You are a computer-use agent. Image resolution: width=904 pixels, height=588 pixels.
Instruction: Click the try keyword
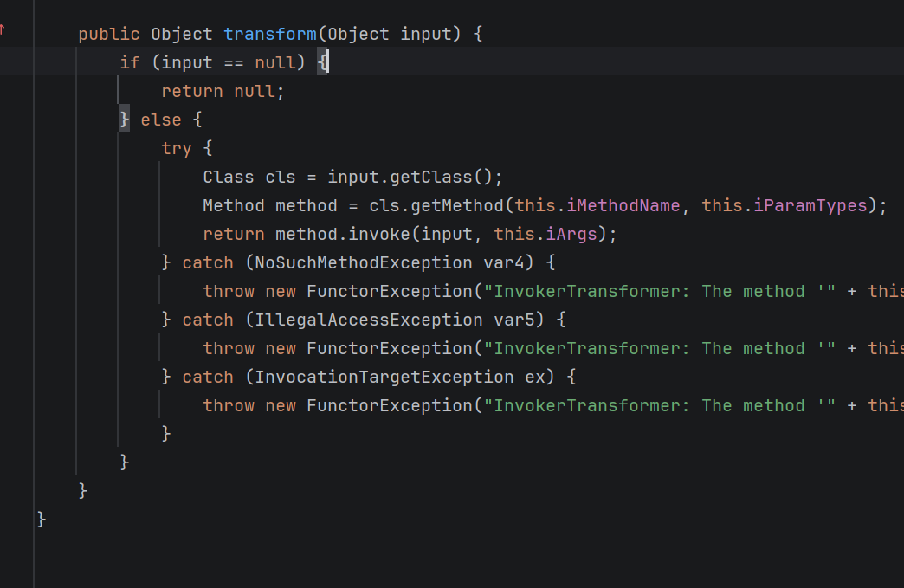point(177,149)
